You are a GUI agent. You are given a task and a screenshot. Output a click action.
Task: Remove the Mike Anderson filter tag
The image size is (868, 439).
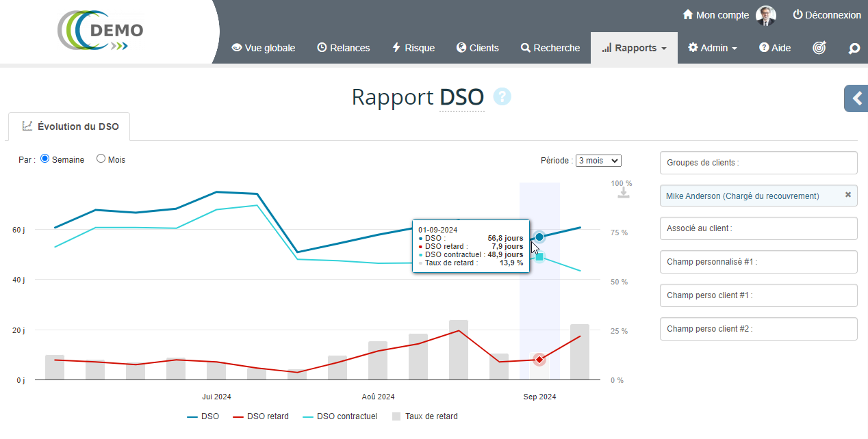(x=847, y=195)
